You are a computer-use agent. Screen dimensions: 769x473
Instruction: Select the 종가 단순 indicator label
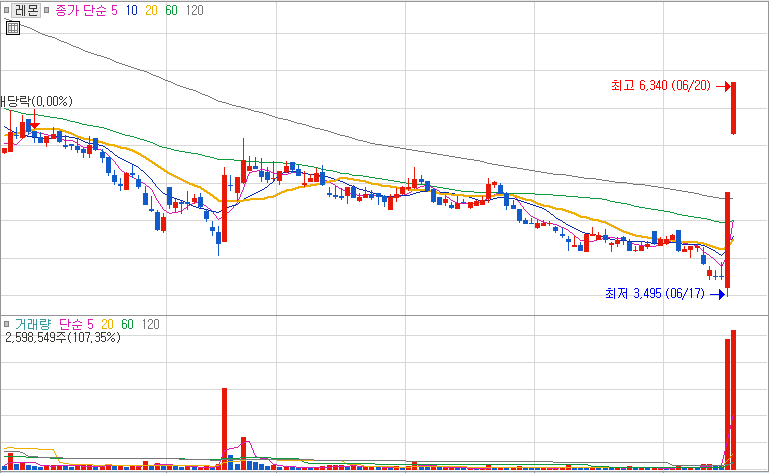(80, 10)
